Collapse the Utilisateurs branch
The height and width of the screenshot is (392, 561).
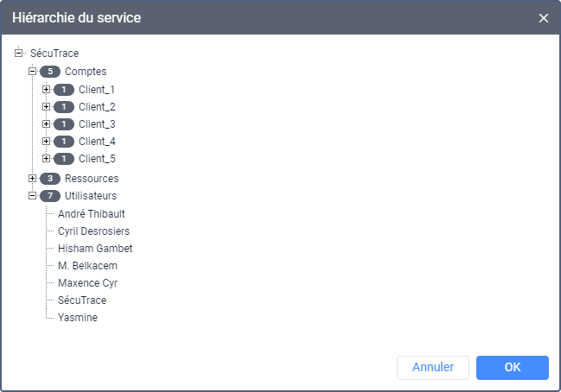tap(33, 196)
